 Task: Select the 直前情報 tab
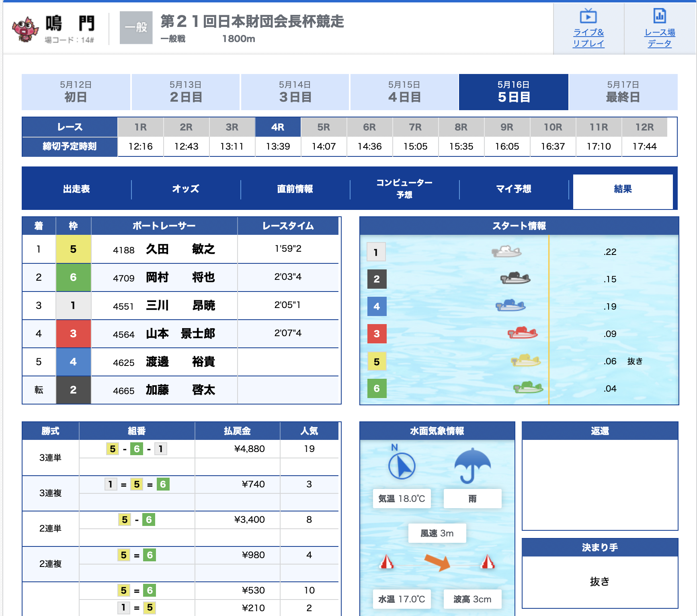click(x=295, y=189)
